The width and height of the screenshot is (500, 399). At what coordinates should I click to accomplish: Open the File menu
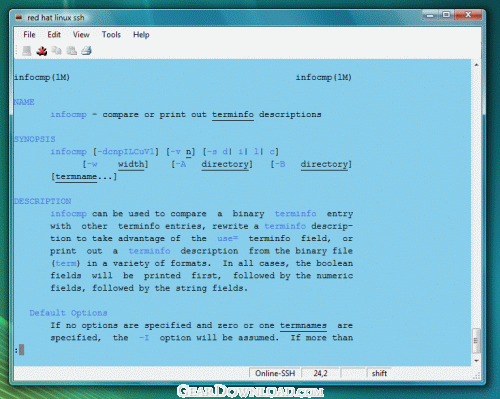pyautogui.click(x=29, y=35)
